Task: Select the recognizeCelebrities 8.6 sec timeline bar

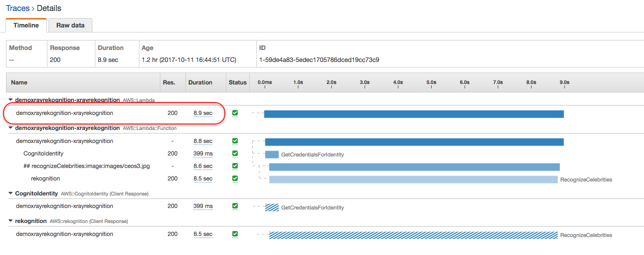Action: (415, 167)
